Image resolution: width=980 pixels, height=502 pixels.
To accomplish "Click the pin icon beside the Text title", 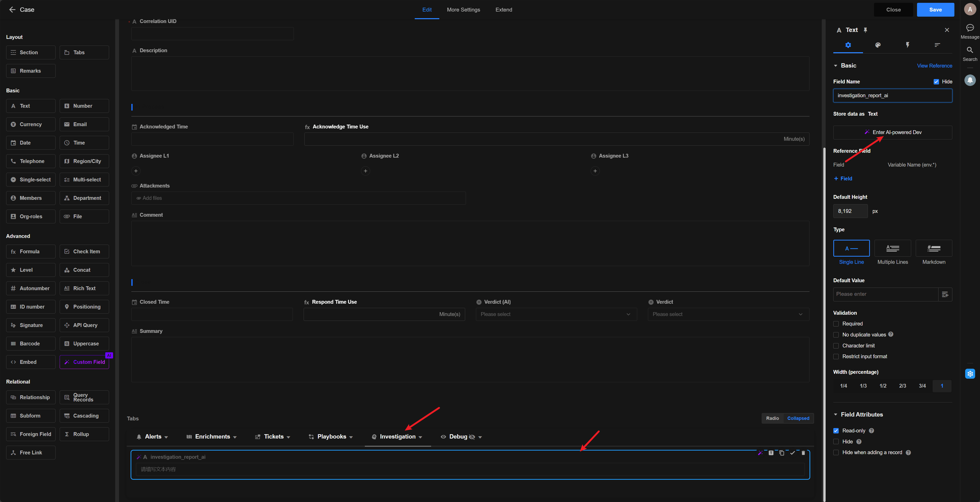I will tap(866, 30).
